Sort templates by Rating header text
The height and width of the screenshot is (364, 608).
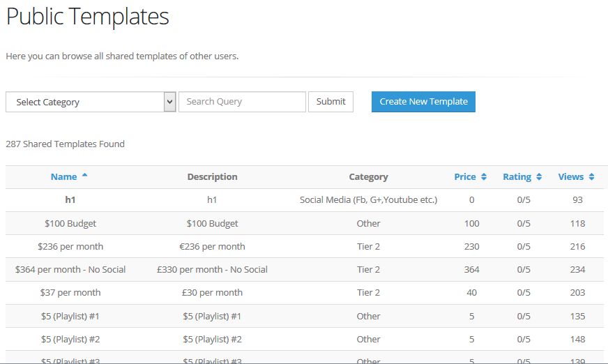coord(517,177)
